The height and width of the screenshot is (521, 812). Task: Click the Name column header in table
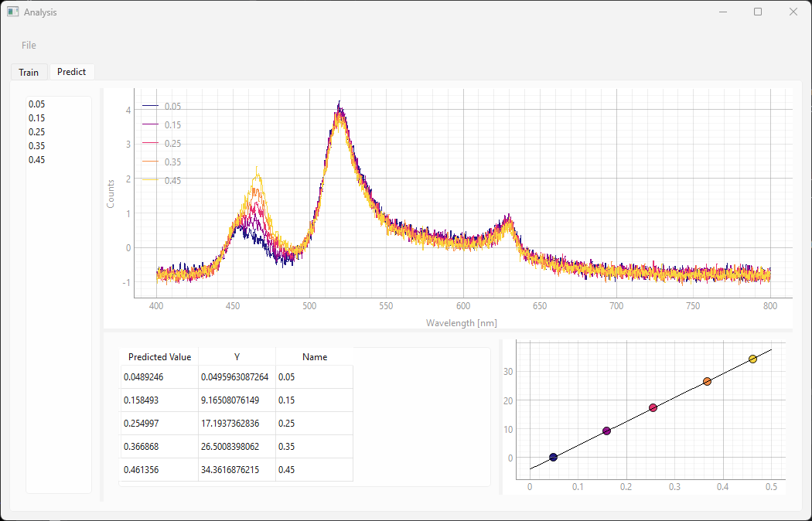tap(314, 357)
